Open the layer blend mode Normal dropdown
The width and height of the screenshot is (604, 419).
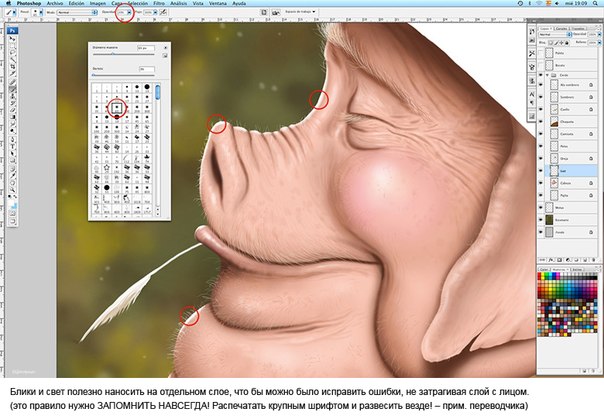pos(555,35)
